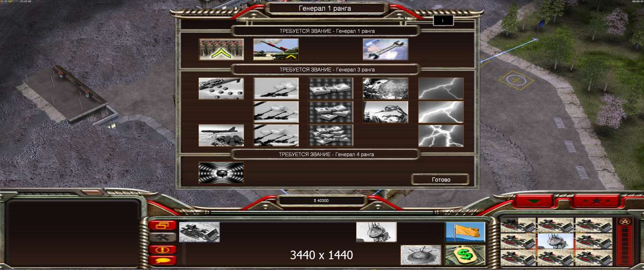The width and height of the screenshot is (644, 270).
Task: Click the header ТРЕБУЕТСЯ ЗВАНИЕ - Генерал 4 ранга
Action: tap(326, 154)
